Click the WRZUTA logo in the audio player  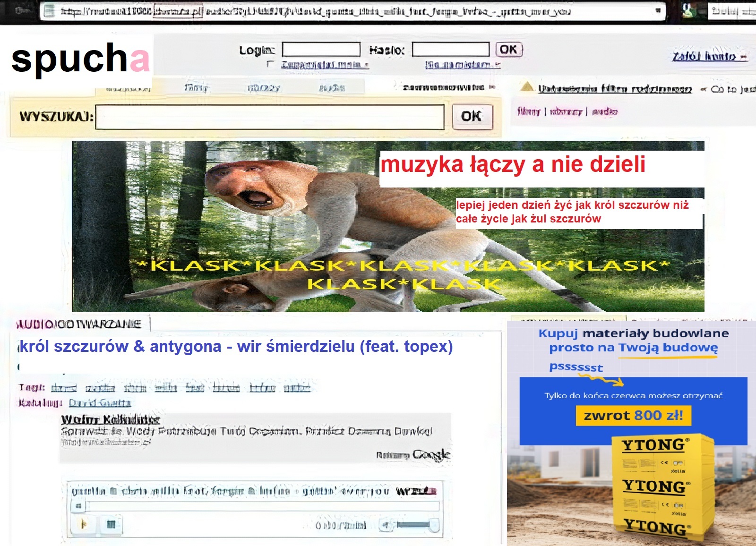[416, 491]
